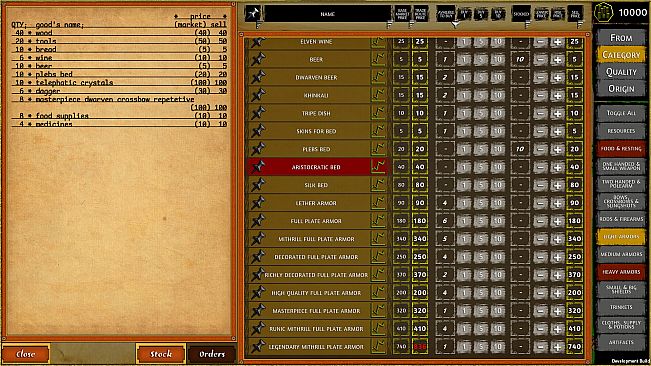
Task: Open price graph for Skins For Bed
Action: click(378, 131)
